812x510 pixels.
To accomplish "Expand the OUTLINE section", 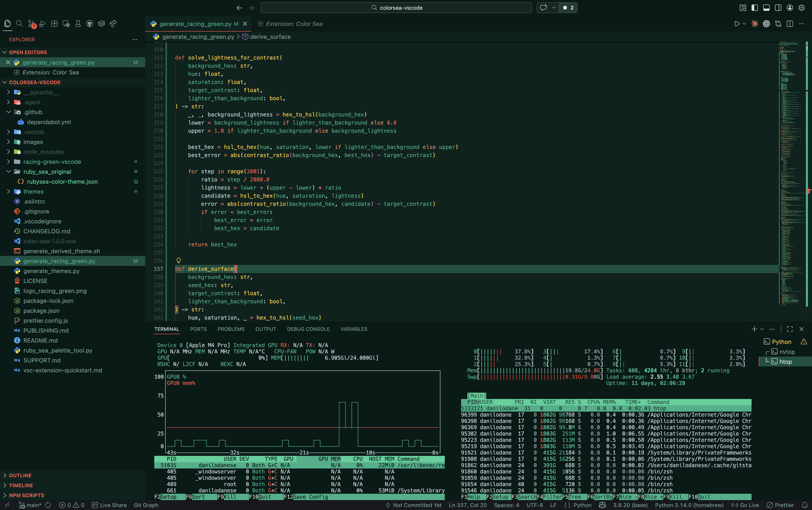I will (20, 475).
